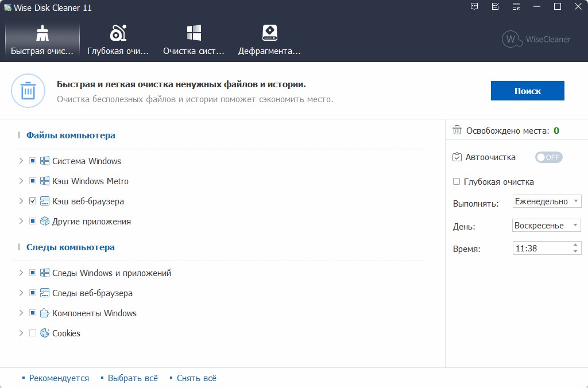Click the WiseCleaner logo

[536, 39]
